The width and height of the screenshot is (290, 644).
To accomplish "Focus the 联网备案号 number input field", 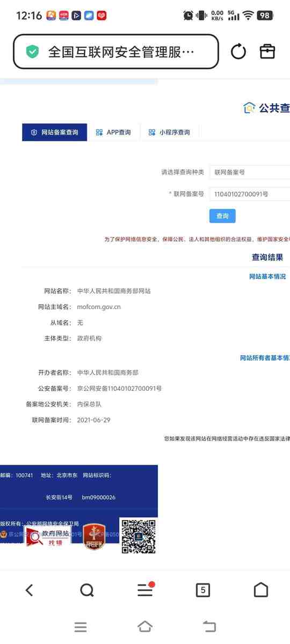I will click(250, 194).
